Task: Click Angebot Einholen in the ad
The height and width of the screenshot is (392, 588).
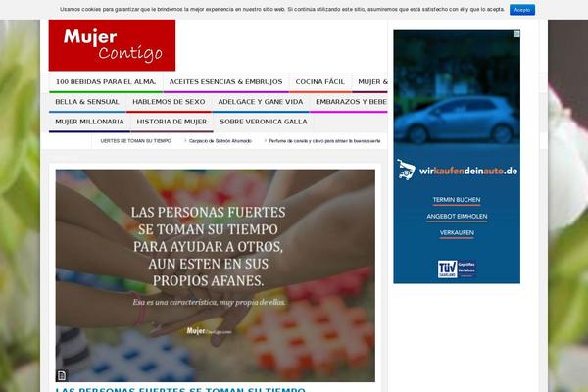Action: click(457, 217)
